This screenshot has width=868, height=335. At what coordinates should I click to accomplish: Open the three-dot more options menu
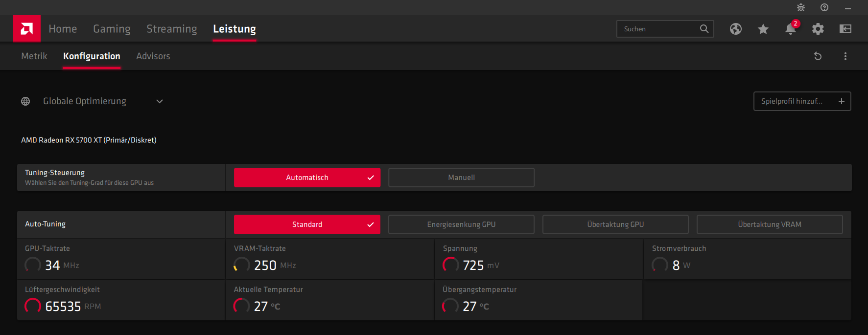845,56
